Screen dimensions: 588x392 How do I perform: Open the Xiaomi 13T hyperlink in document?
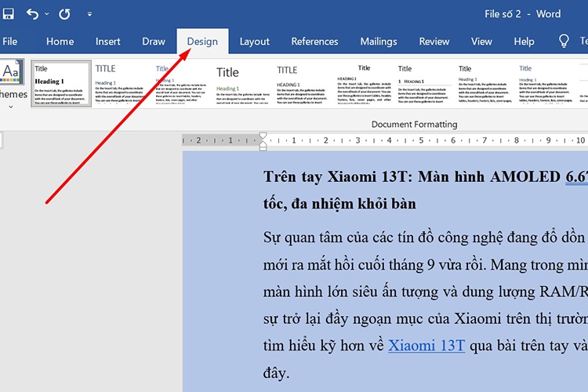pos(426,346)
